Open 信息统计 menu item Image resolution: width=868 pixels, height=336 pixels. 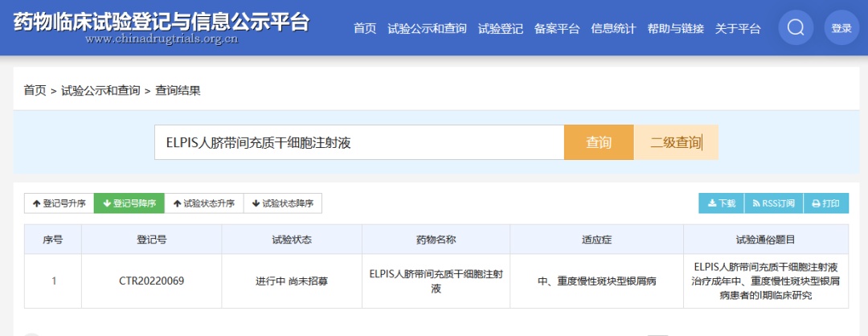(x=613, y=29)
